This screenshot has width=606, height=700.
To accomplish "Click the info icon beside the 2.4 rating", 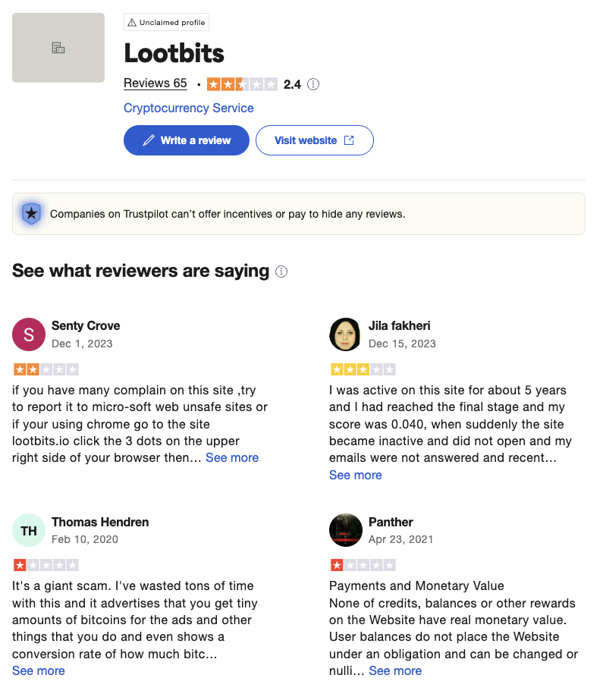I will [313, 84].
